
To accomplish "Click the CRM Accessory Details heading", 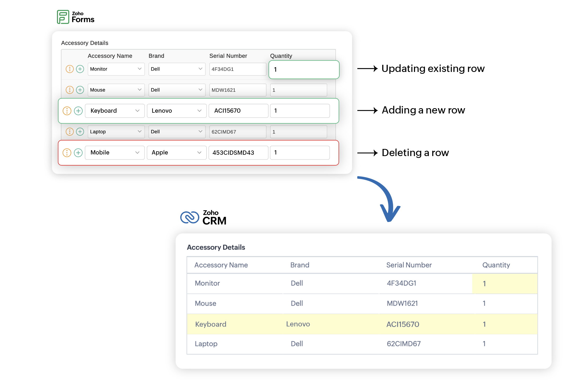I will pos(216,247).
